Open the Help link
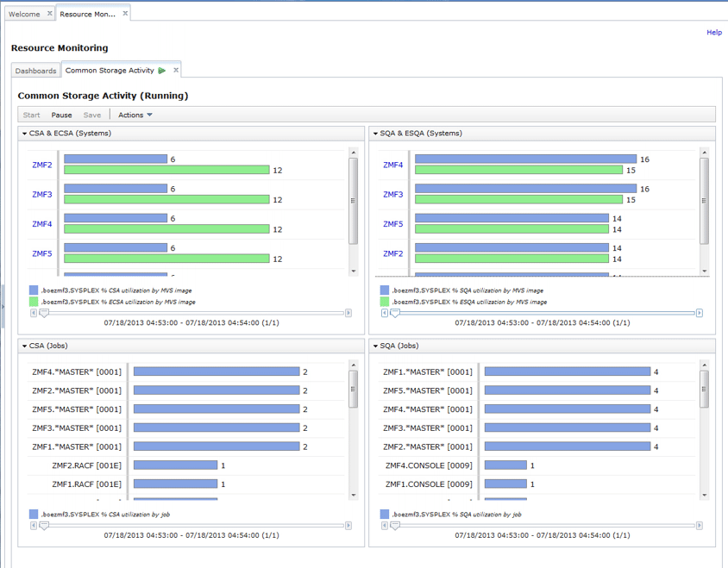The width and height of the screenshot is (728, 568). [714, 32]
